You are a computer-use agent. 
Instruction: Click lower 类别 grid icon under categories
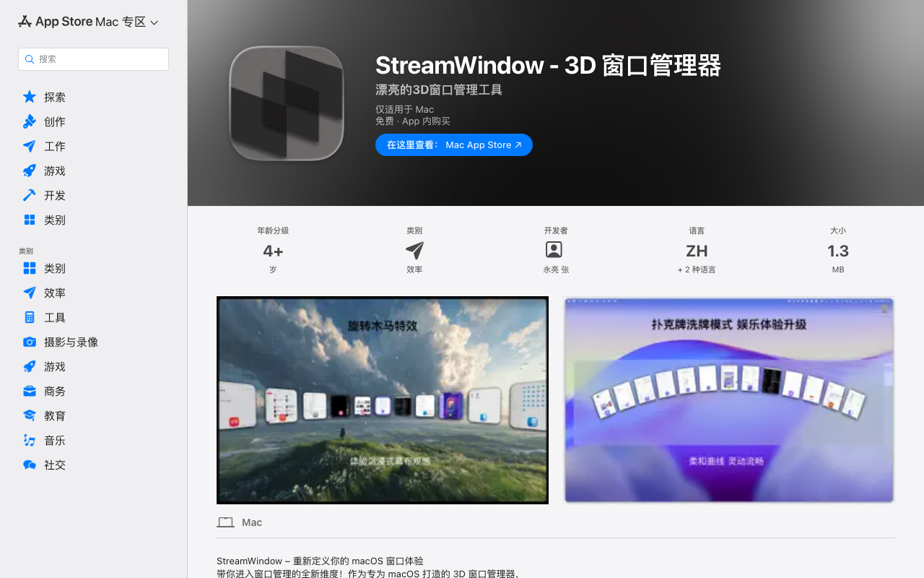pyautogui.click(x=30, y=268)
